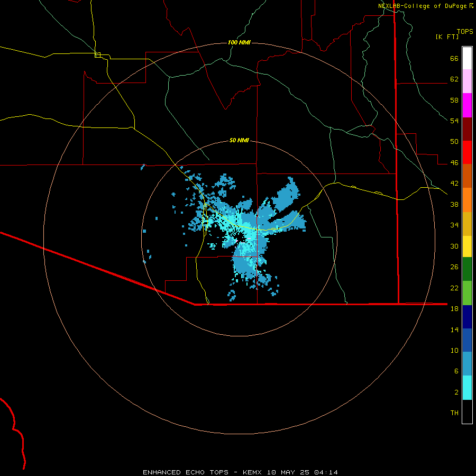This screenshot has width=476, height=476.
Task: Pick the maroon legend color block
Action: (x=467, y=129)
